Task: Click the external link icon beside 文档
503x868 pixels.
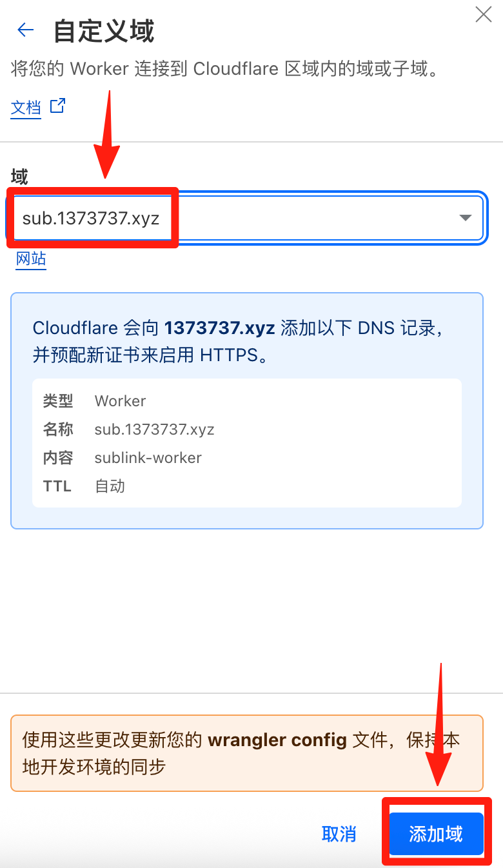Action: pyautogui.click(x=58, y=106)
